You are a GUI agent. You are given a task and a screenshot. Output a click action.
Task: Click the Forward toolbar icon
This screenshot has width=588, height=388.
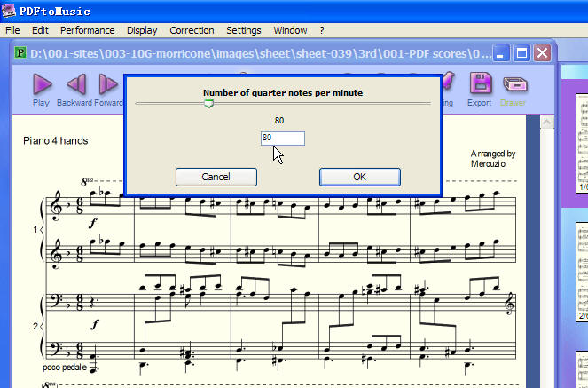pos(108,84)
